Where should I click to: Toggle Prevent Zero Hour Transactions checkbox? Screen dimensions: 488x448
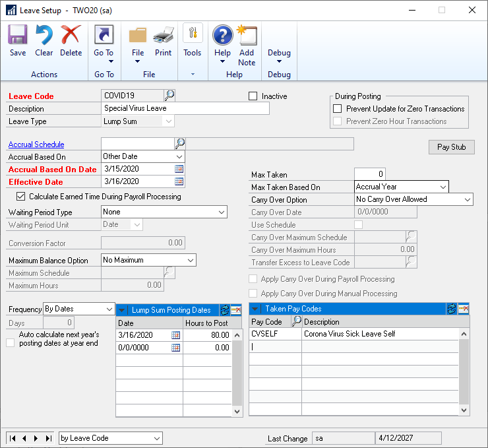[x=338, y=121]
